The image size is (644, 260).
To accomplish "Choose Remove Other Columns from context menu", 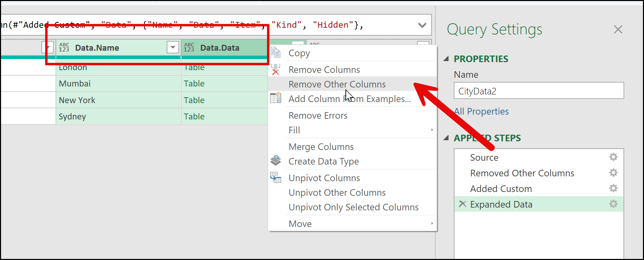I will point(337,84).
